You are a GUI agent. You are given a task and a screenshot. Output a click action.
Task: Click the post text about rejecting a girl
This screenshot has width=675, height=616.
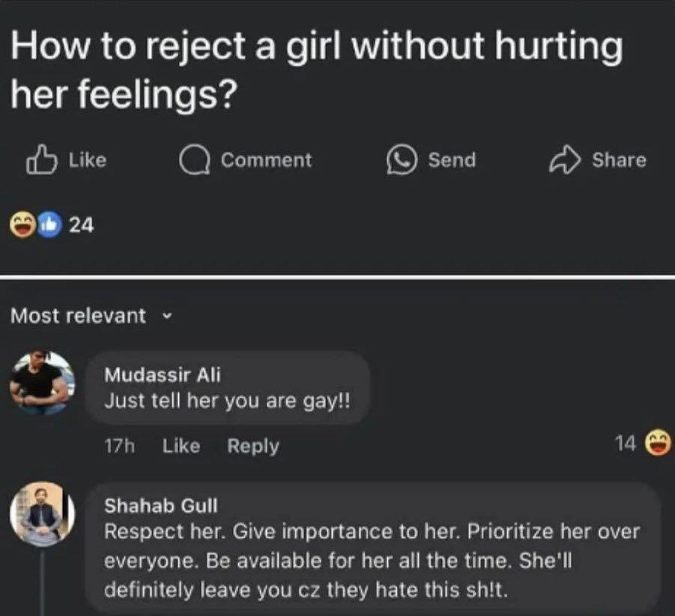tap(316, 69)
